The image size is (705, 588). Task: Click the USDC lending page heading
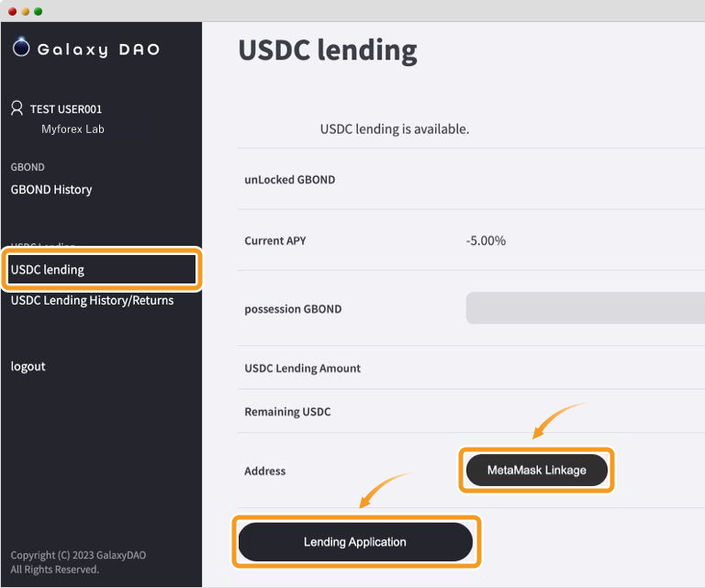[x=328, y=50]
